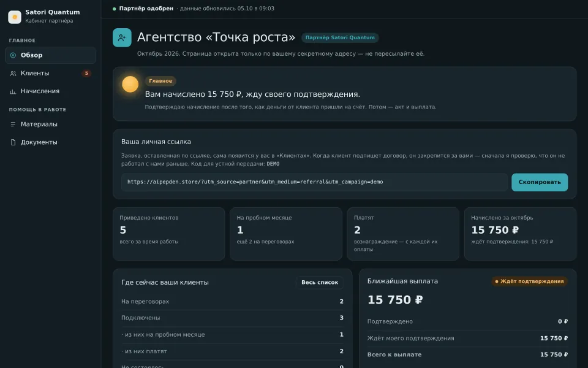Click the Октябрь 2026 subtitle line

tap(281, 54)
